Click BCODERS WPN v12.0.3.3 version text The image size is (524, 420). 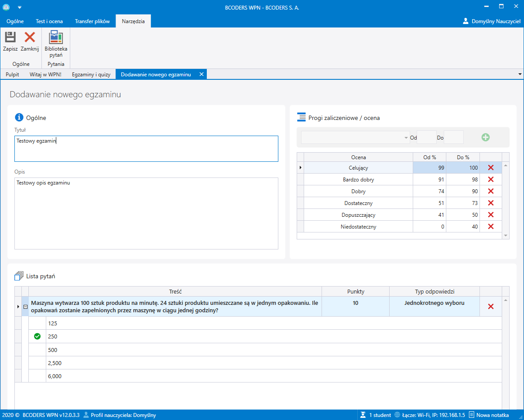[x=51, y=415]
